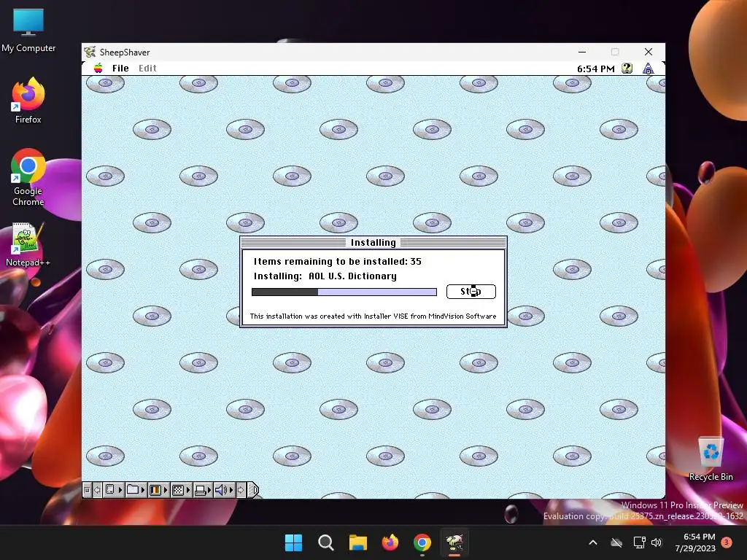Viewport: 747px width, 560px height.
Task: Select the Firefox desktop shortcut
Action: pyautogui.click(x=28, y=101)
